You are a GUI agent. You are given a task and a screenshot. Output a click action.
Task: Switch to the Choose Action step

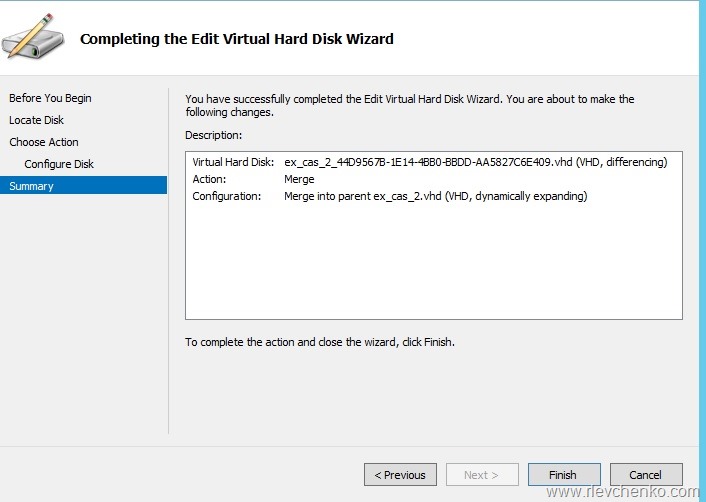tap(44, 142)
